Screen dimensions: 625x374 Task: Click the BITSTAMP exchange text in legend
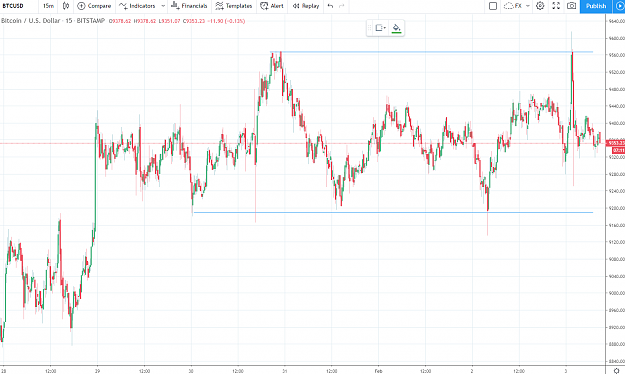[90, 21]
